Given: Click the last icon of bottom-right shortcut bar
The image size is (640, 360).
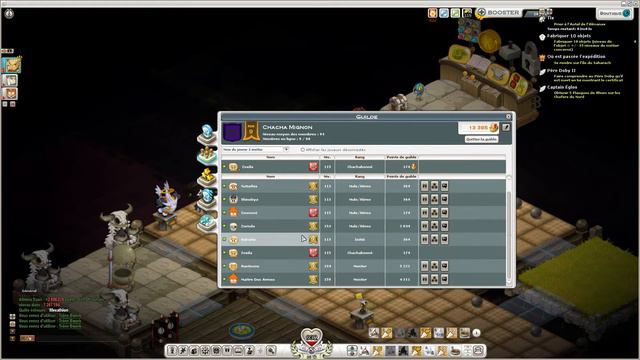Looking at the screenshot, I should 478,350.
